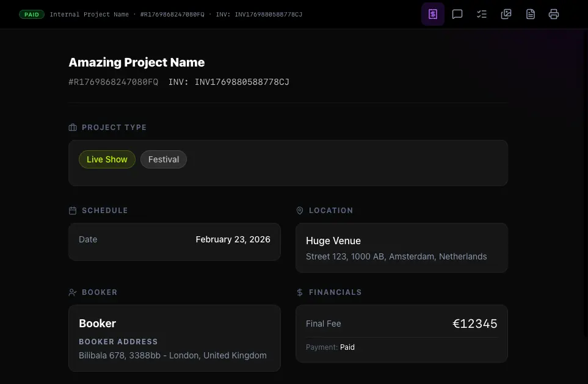Screen dimensions: 588x384
Task: Click the print icon
Action: pyautogui.click(x=553, y=14)
